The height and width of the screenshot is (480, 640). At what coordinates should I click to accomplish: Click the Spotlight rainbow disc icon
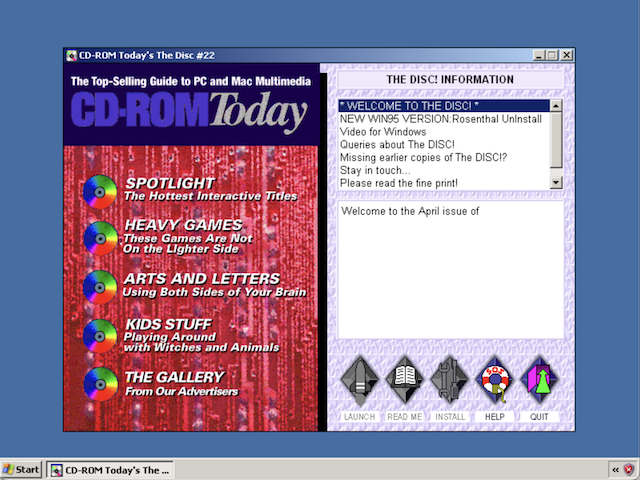pyautogui.click(x=100, y=192)
